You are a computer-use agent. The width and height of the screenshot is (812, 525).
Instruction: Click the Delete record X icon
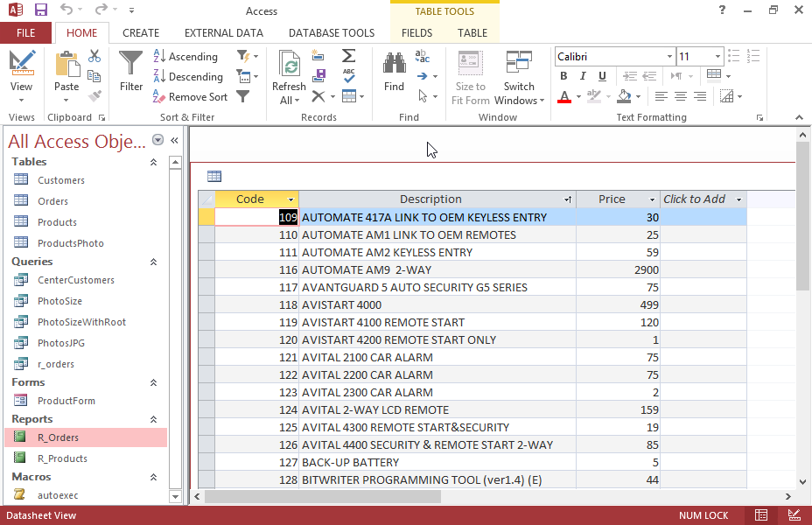(x=318, y=96)
